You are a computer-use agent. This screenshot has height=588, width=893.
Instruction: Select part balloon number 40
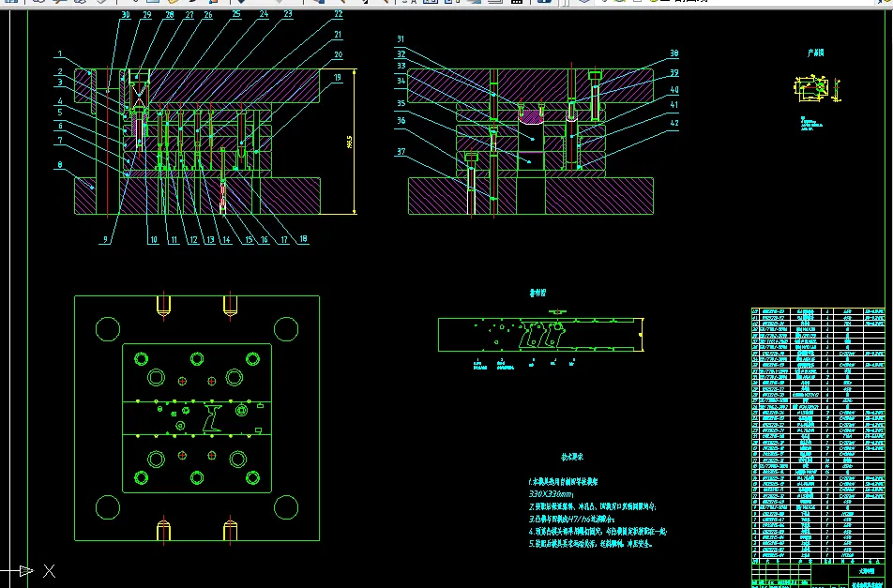(x=674, y=90)
